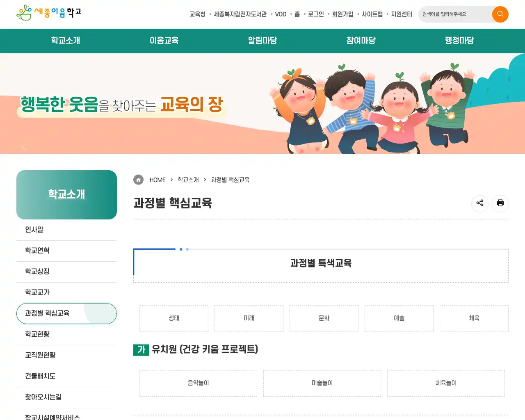The width and height of the screenshot is (525, 420).
Task: Open the 이음교육 main menu
Action: (164, 41)
